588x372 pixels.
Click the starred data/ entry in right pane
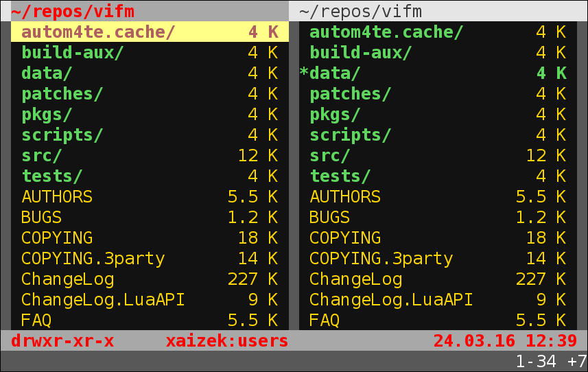pyautogui.click(x=438, y=73)
